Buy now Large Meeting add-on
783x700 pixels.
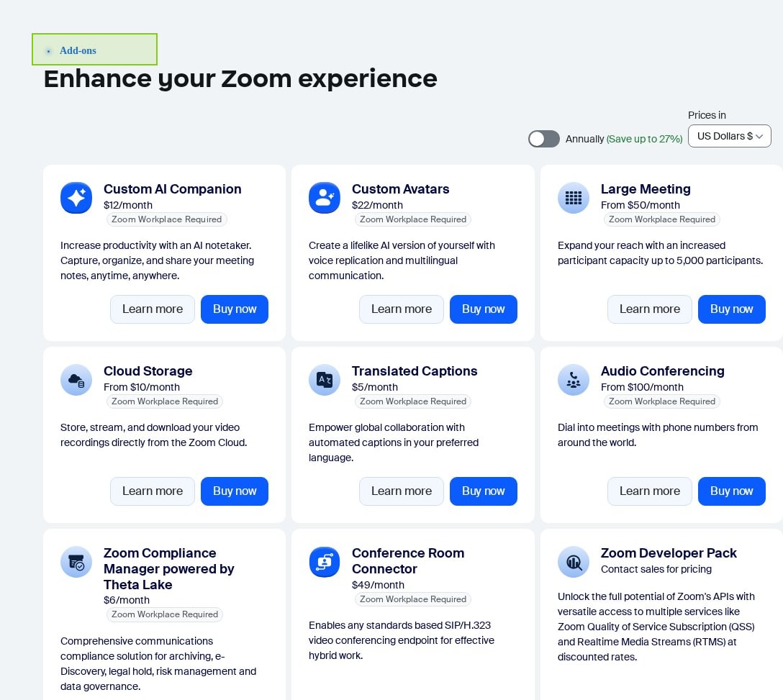[732, 309]
